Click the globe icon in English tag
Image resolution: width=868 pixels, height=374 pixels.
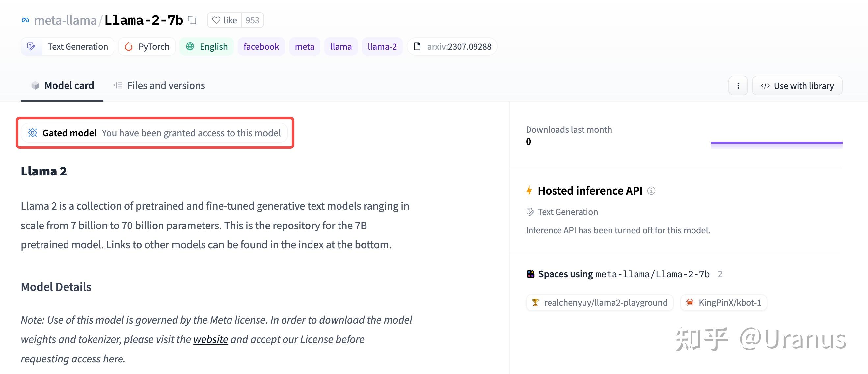tap(190, 46)
